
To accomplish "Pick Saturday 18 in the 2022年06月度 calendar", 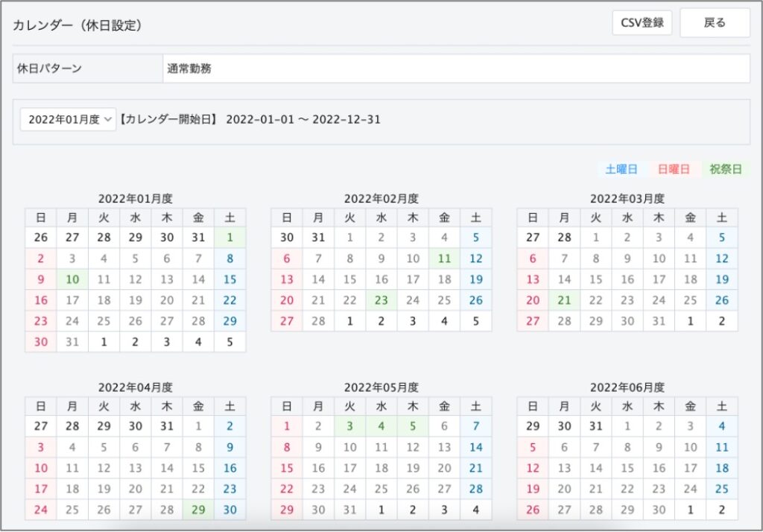I will click(721, 469).
